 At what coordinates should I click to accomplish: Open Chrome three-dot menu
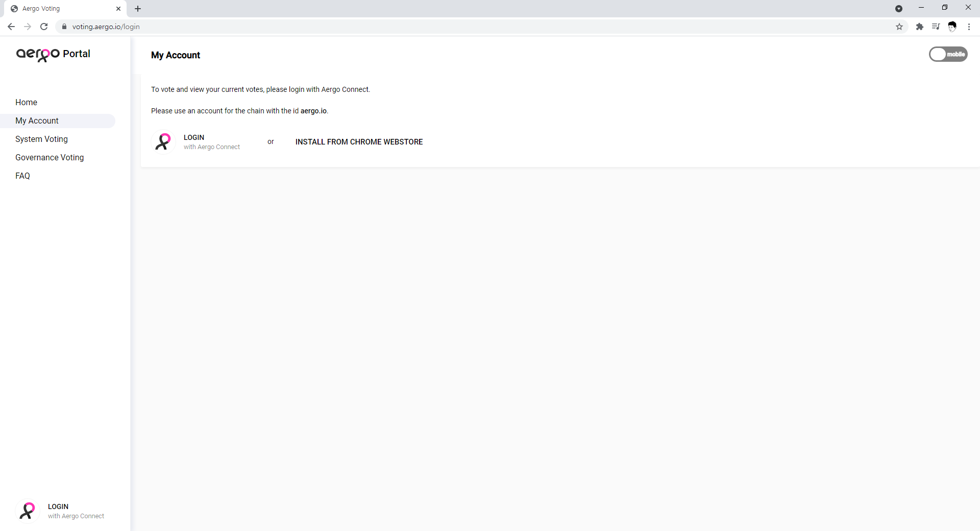[969, 27]
